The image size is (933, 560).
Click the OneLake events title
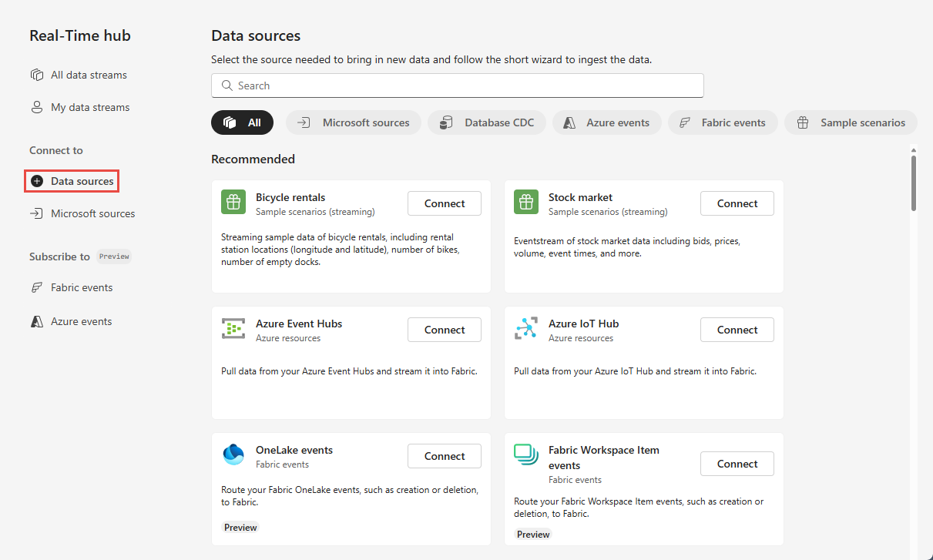click(294, 450)
